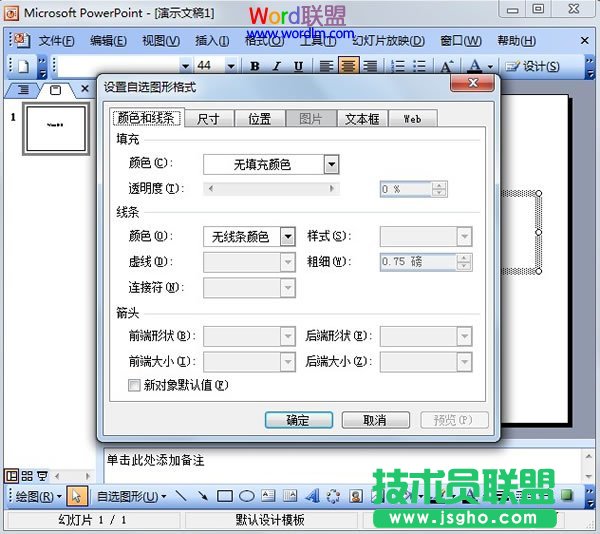Open the Slides pane tab icon
The image size is (600, 534).
(x=55, y=90)
